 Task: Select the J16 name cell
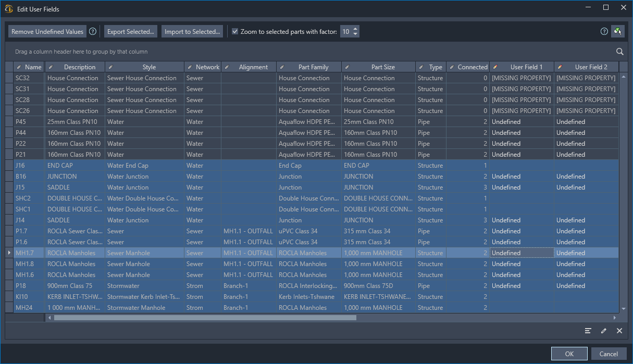pos(29,166)
